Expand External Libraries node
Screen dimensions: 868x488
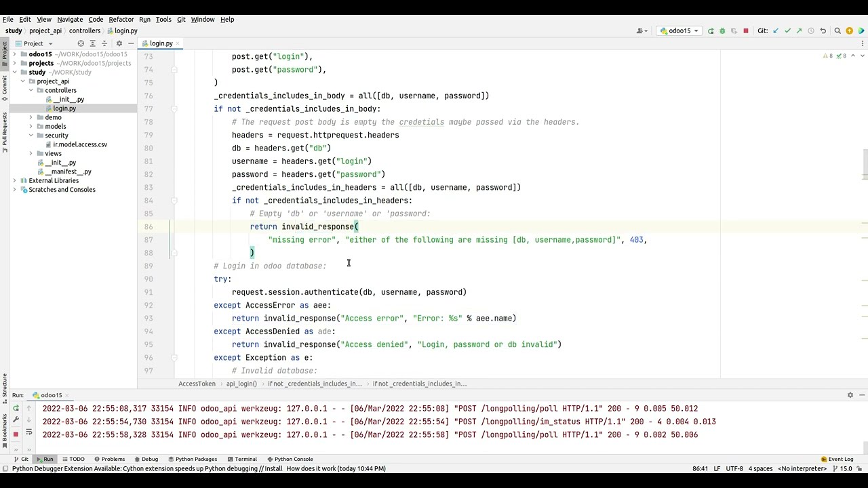[14, 180]
